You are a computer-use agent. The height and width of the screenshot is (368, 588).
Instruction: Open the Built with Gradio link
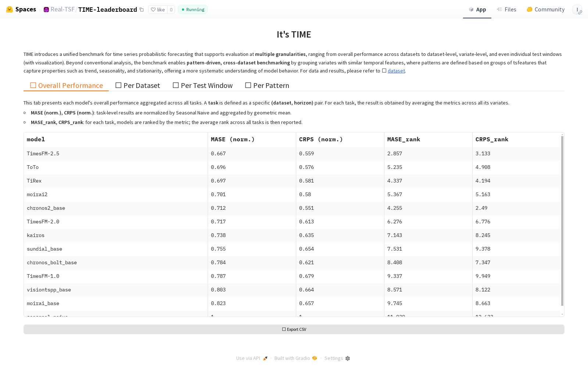tap(296, 358)
